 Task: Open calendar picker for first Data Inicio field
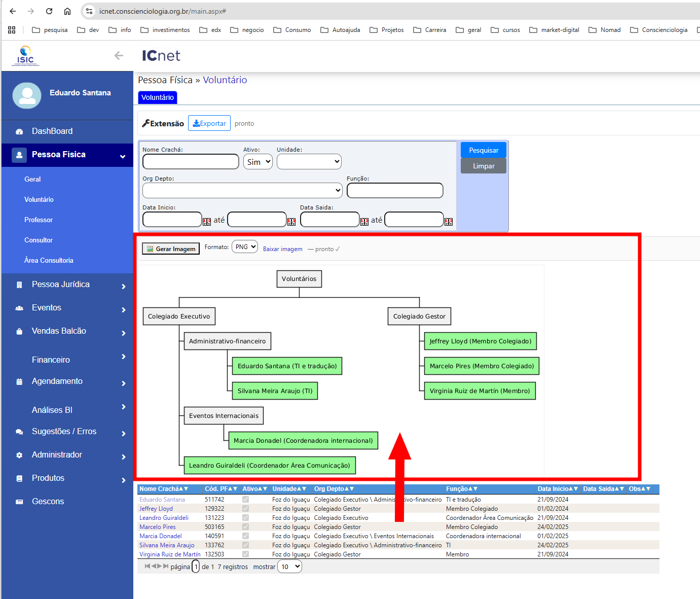click(x=207, y=222)
